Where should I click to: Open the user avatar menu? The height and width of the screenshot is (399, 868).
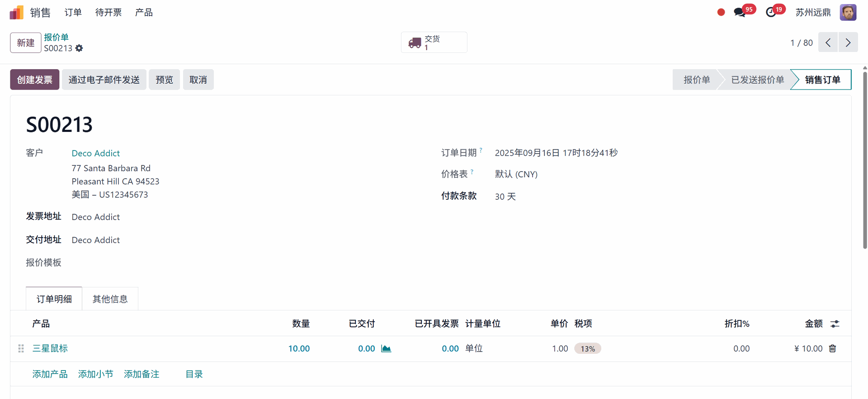coord(848,13)
